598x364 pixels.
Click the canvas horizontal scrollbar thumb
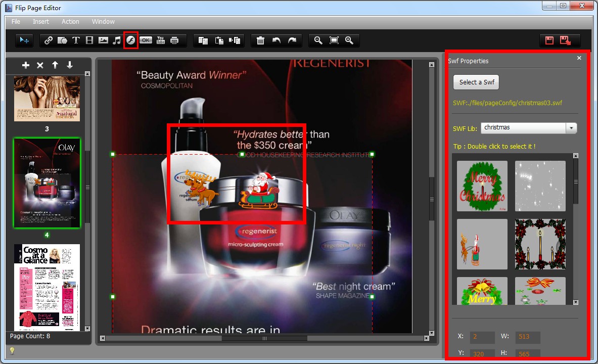coord(264,338)
